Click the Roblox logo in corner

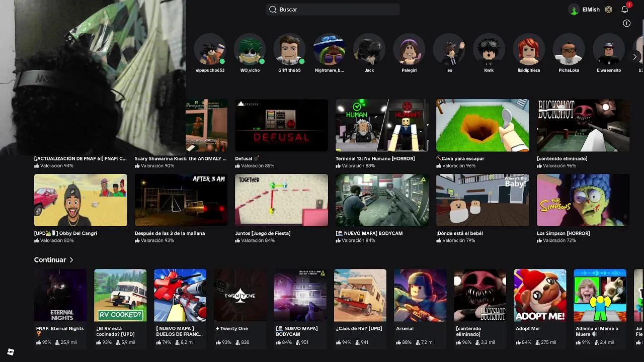pos(11,352)
